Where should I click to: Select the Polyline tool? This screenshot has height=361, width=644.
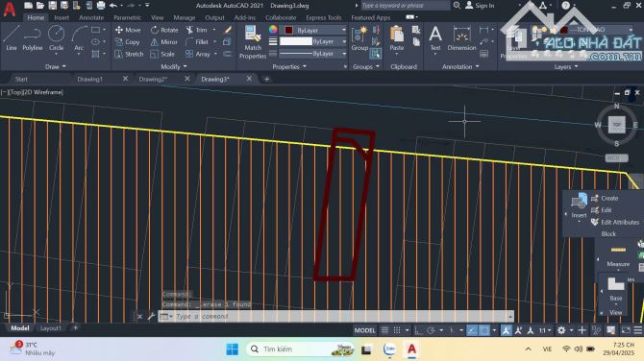(33, 38)
